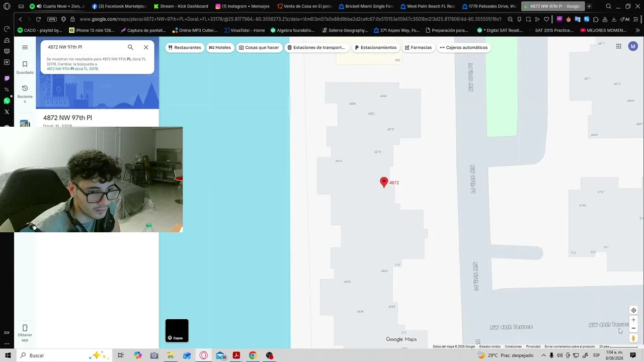The width and height of the screenshot is (644, 362).
Task: Open WhatsApp in Opera sidebar
Action: click(7, 101)
